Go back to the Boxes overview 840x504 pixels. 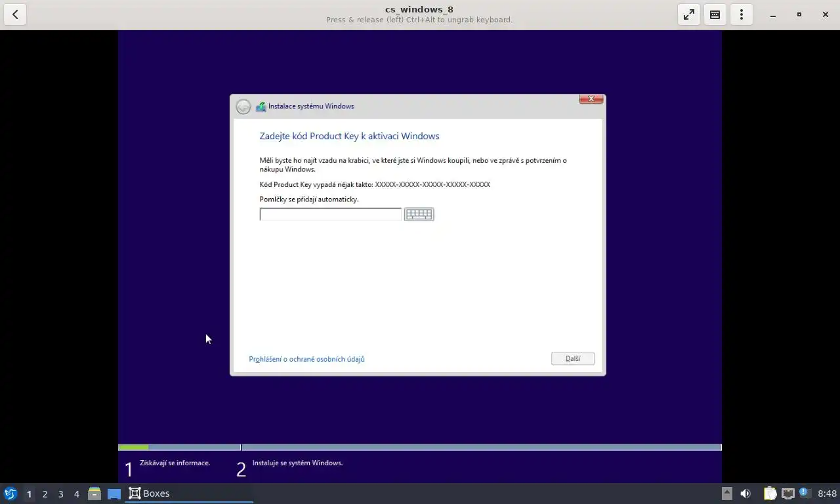[x=15, y=14]
